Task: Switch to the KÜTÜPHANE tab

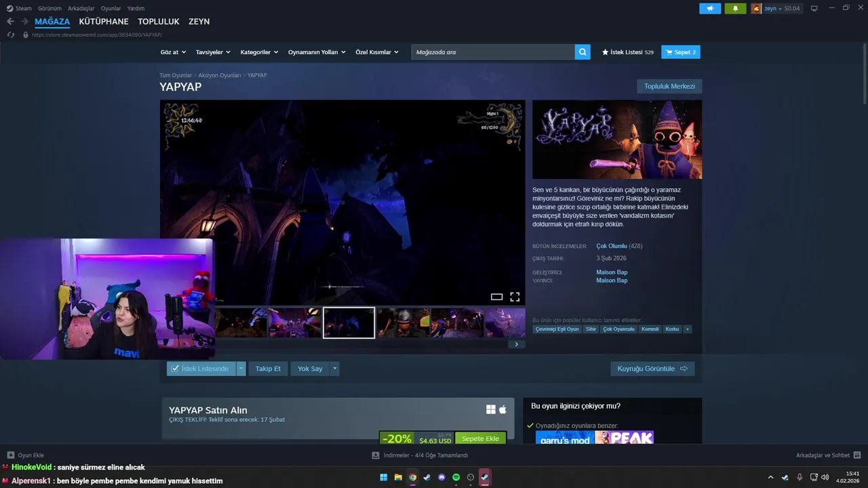Action: pos(104,22)
